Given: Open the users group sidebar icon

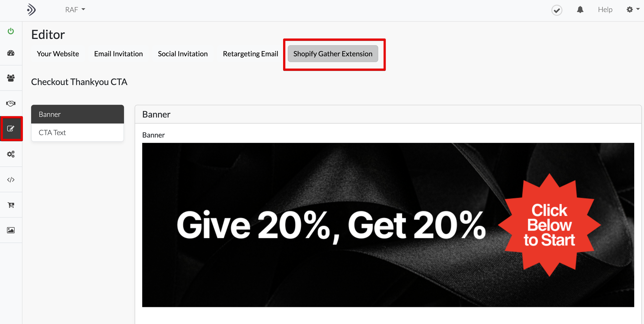Looking at the screenshot, I should point(11,78).
